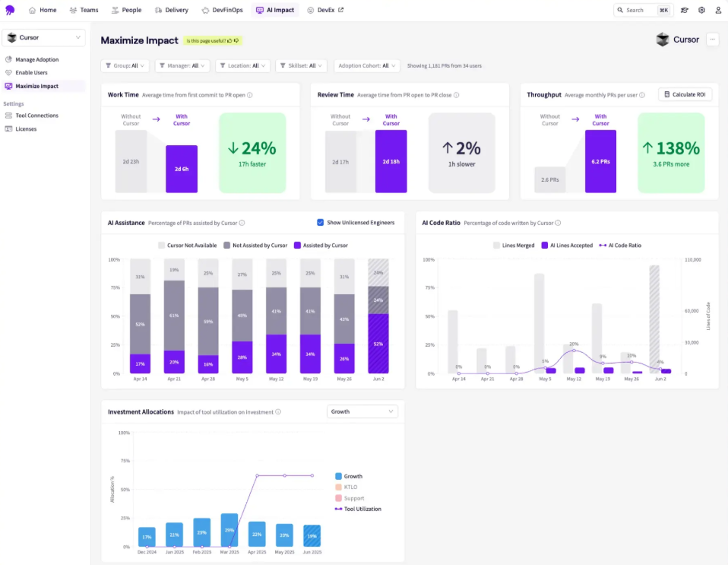The height and width of the screenshot is (565, 728).
Task: Click the info icon next to Work Time description
Action: [250, 95]
